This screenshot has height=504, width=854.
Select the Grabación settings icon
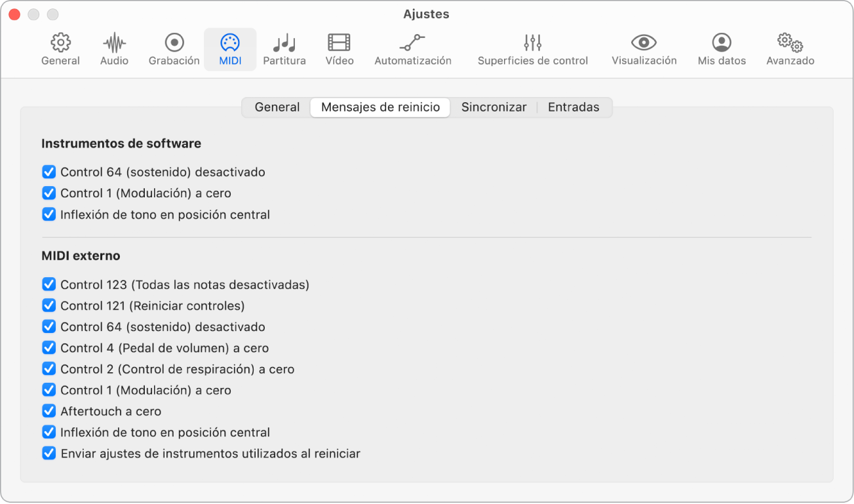pyautogui.click(x=173, y=49)
